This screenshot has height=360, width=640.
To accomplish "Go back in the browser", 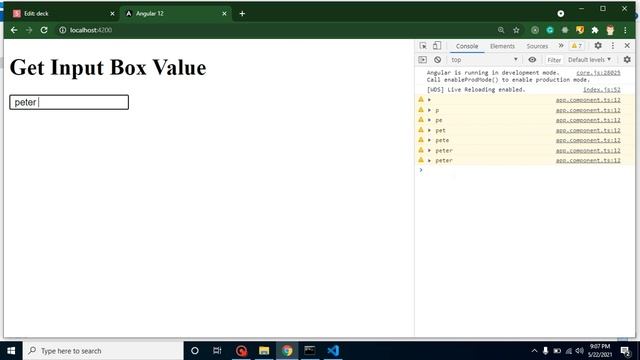I will point(14,30).
